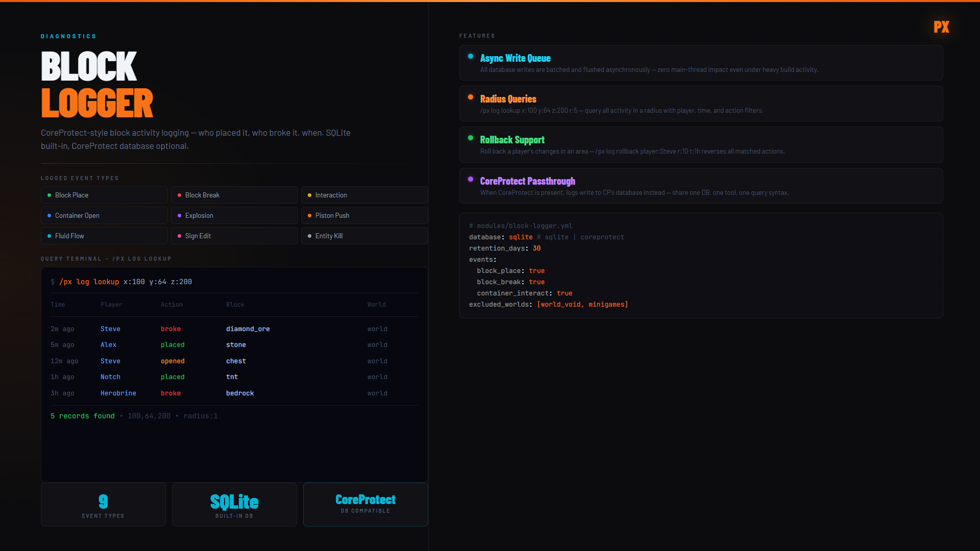Click the 9 Event Types stat card

pos(103,505)
